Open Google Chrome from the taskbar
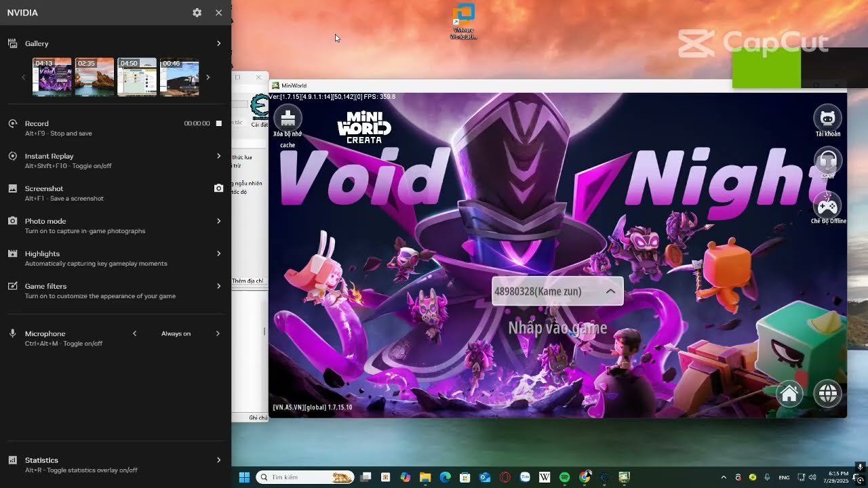Image resolution: width=868 pixels, height=488 pixels. click(x=585, y=477)
